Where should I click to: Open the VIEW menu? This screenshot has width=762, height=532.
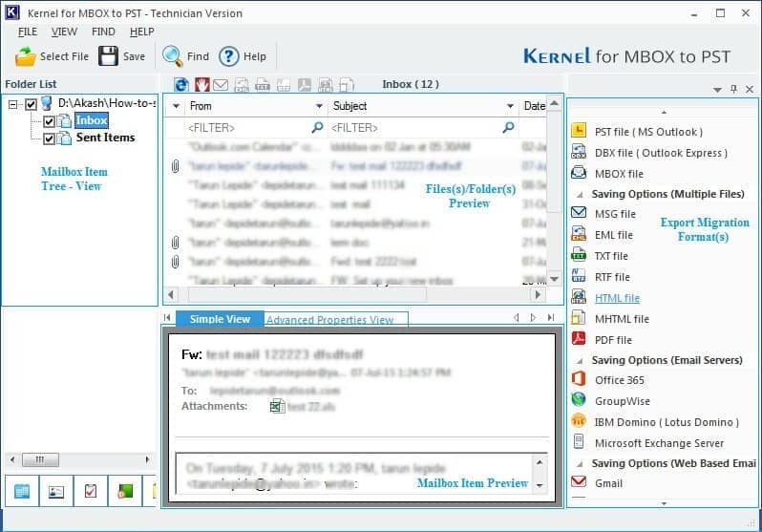click(x=64, y=32)
